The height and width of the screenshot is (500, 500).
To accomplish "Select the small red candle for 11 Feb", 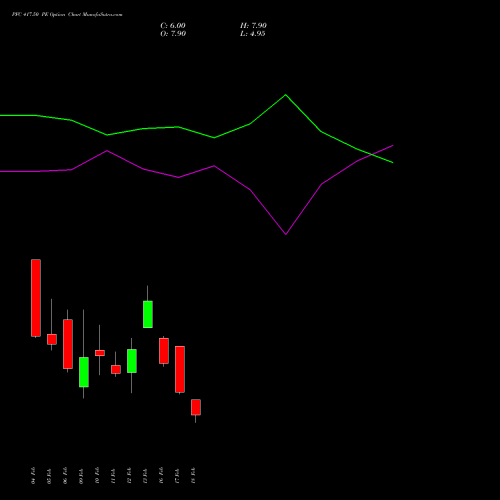I will (x=116, y=369).
